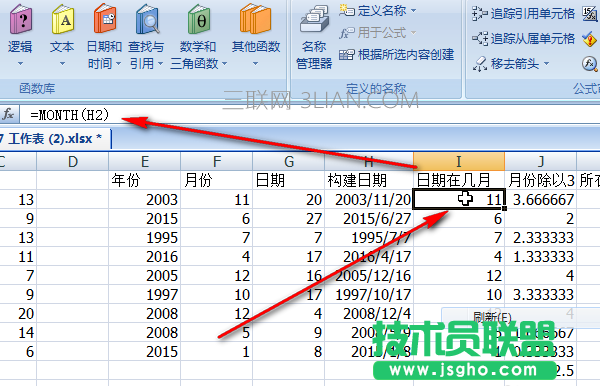Click cell with 2005/12/16
The height and width of the screenshot is (386, 600).
click(369, 275)
